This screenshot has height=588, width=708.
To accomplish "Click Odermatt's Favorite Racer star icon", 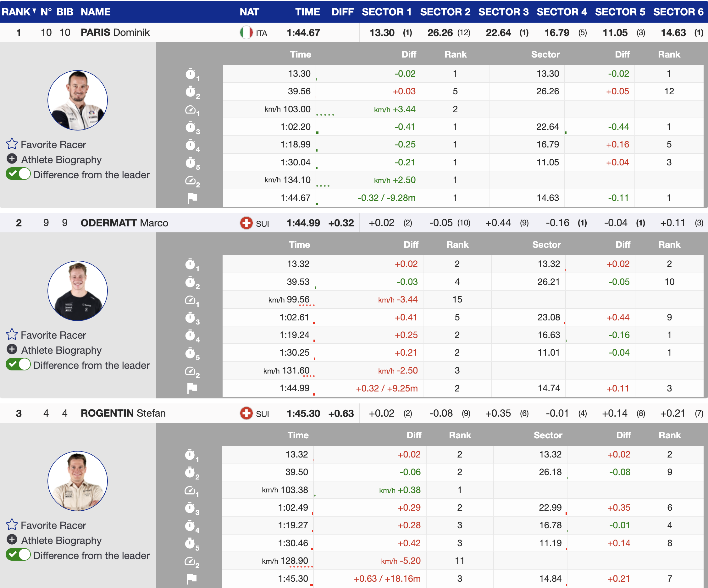I will click(12, 335).
